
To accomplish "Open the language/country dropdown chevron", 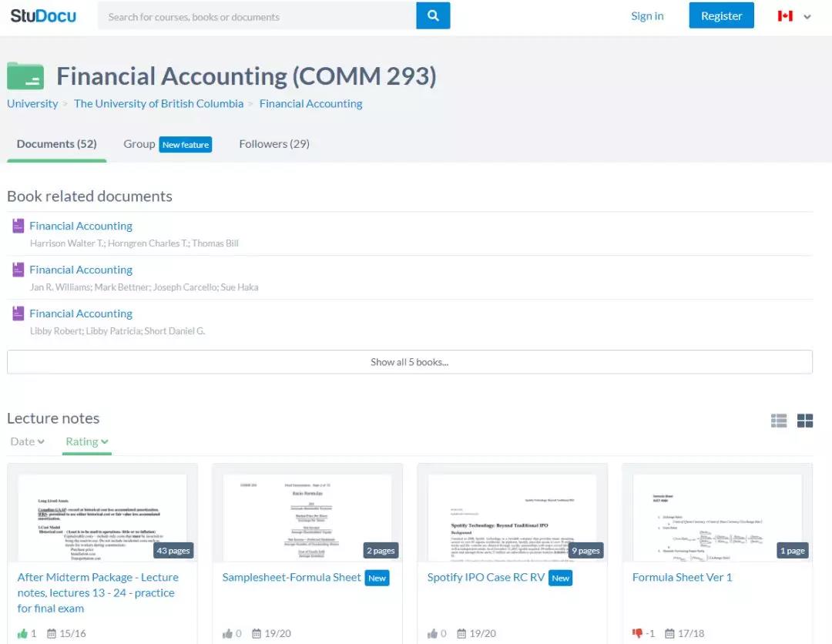I will (x=807, y=16).
